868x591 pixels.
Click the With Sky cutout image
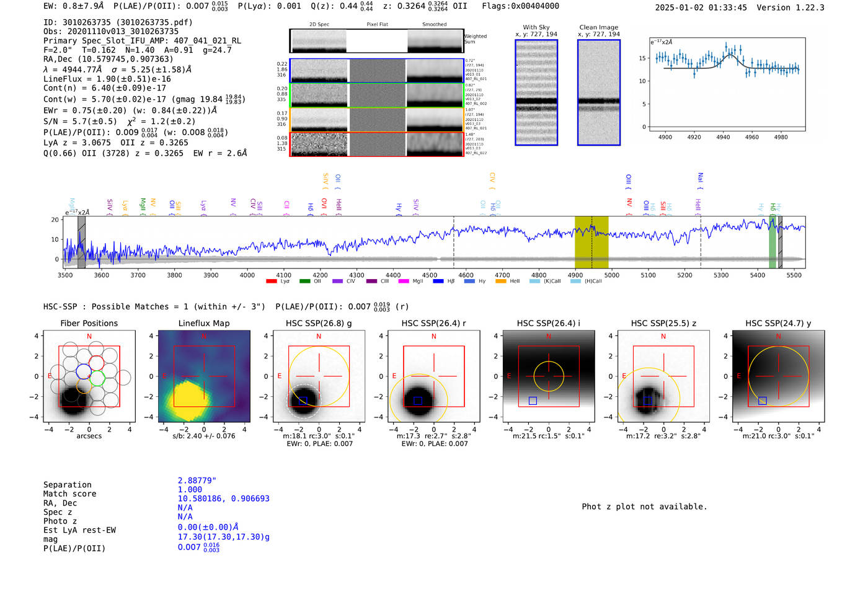click(x=536, y=92)
